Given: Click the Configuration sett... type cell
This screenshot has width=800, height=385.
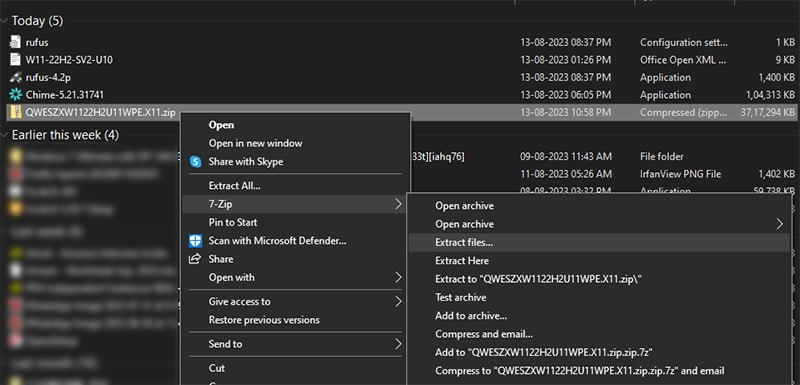Looking at the screenshot, I should tap(684, 42).
